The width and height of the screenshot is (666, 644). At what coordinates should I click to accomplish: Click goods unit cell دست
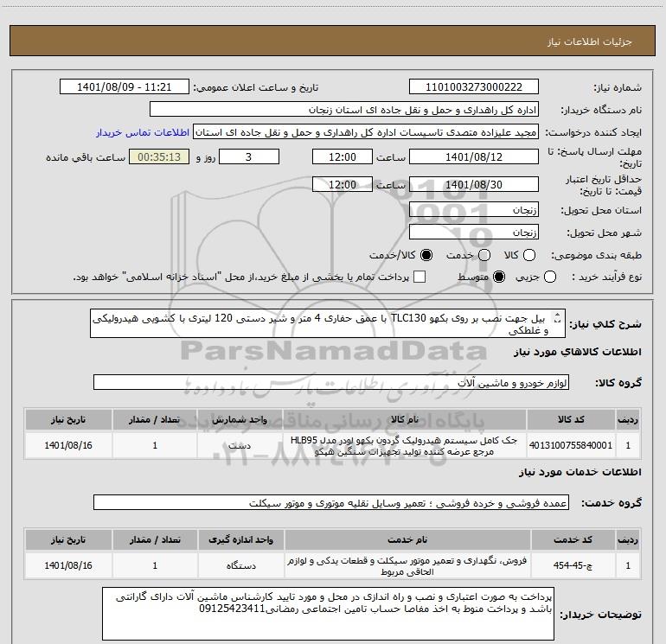point(240,445)
